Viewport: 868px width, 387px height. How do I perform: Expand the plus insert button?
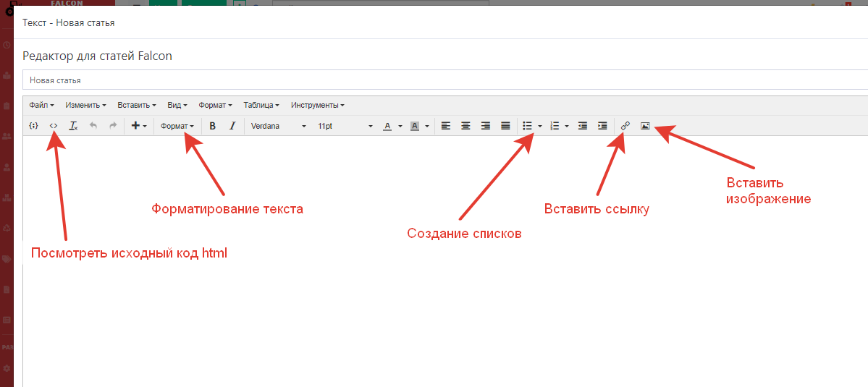point(139,126)
